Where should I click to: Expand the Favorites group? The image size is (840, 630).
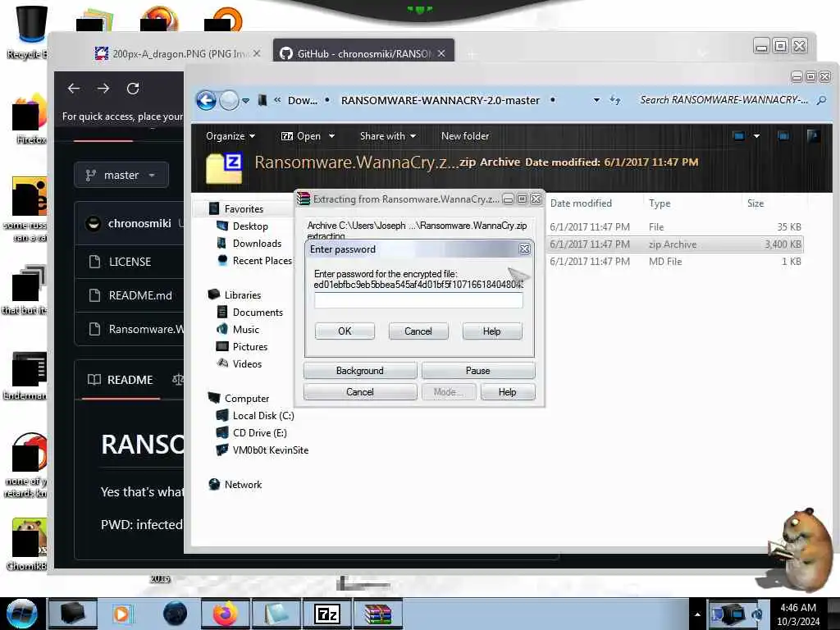tap(243, 209)
